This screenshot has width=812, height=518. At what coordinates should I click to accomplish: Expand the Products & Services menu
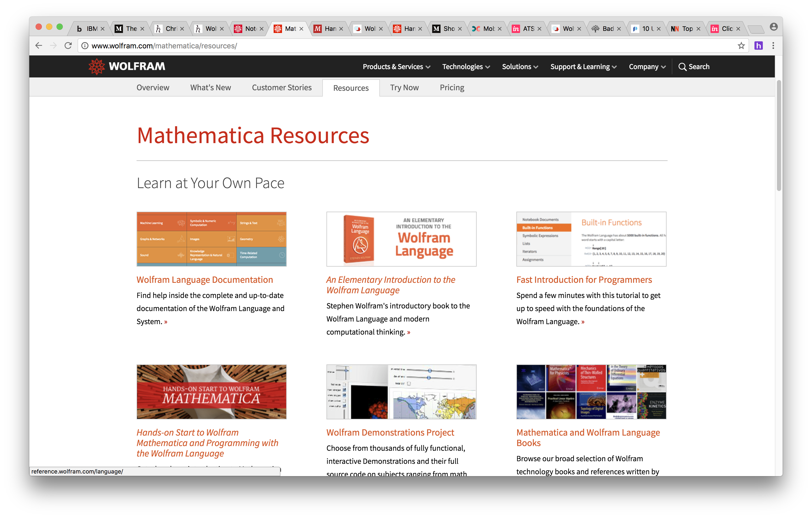click(x=397, y=66)
